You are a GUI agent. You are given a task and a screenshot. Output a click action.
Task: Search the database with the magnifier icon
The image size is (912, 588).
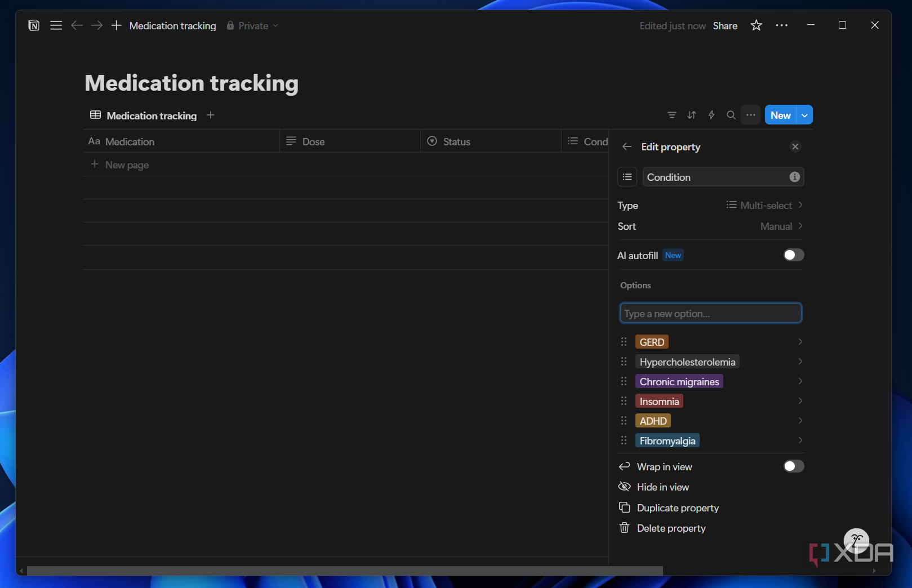tap(731, 115)
